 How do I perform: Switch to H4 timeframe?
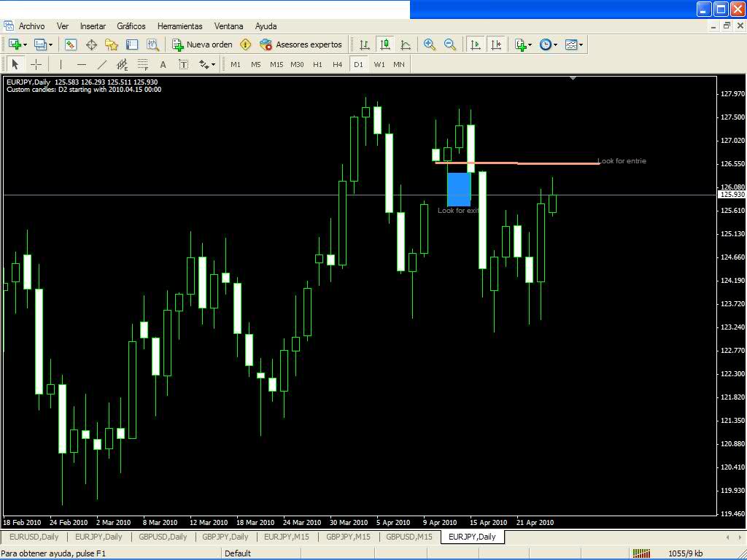(x=337, y=64)
